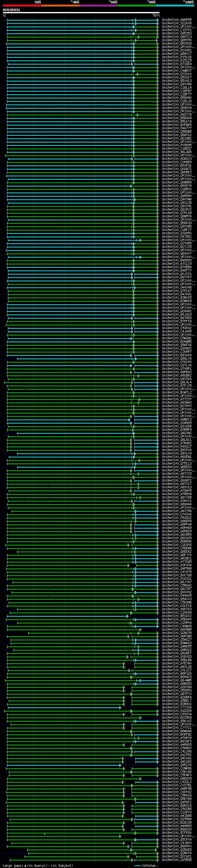
Task: Select hit label UniRef100_Q2N1B3
Action: (177, 850)
